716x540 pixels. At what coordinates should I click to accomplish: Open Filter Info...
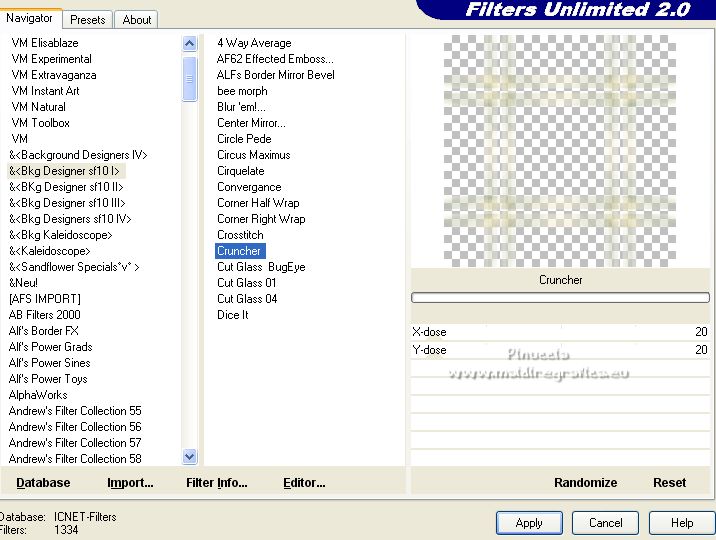(216, 482)
